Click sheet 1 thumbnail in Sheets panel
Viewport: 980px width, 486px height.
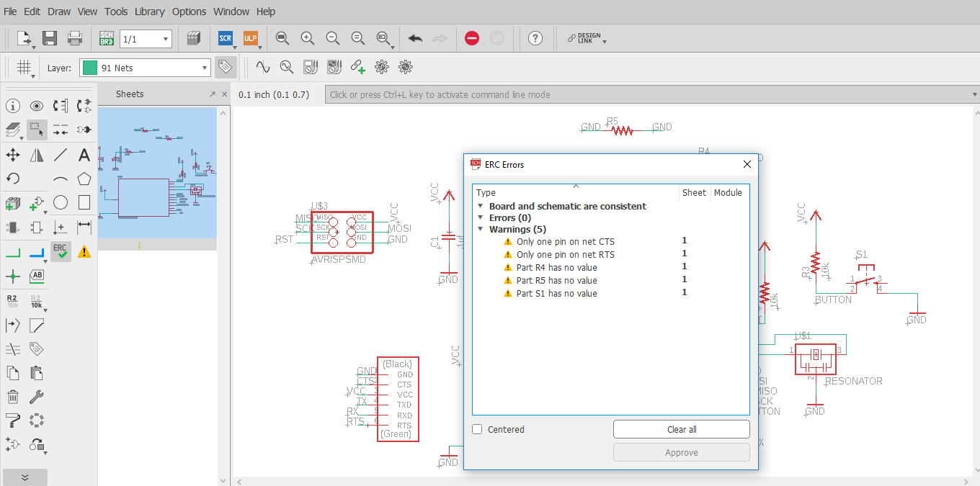pos(157,173)
